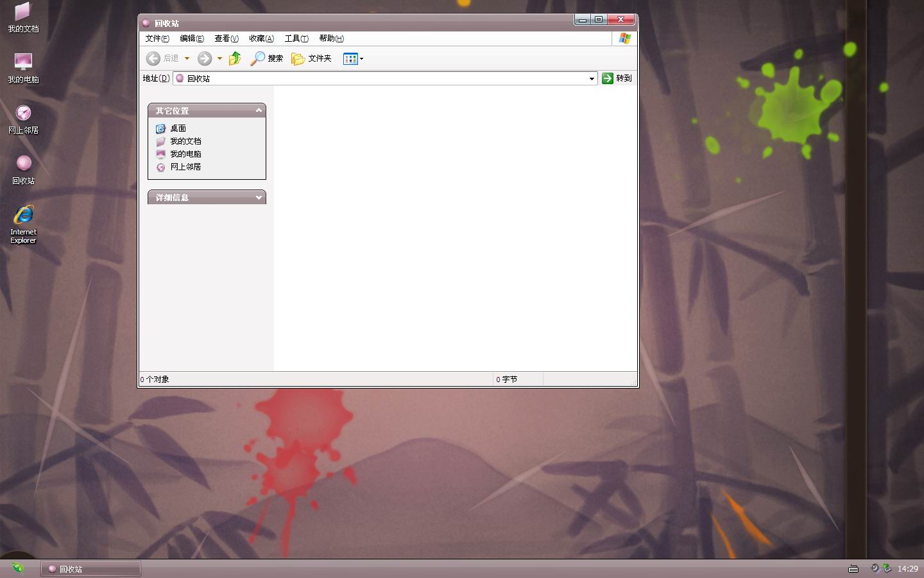
Task: Open the 搜索 search tool
Action: (x=267, y=58)
